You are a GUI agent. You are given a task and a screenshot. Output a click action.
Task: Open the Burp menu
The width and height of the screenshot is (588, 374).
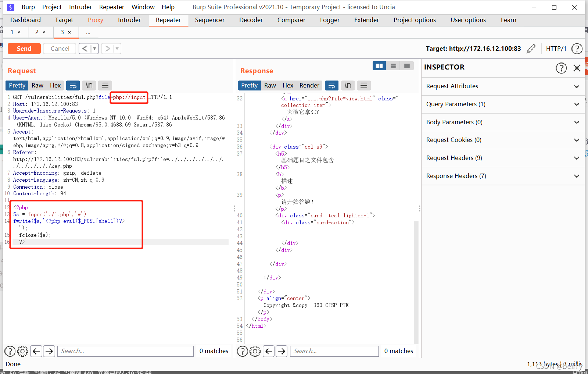point(28,7)
